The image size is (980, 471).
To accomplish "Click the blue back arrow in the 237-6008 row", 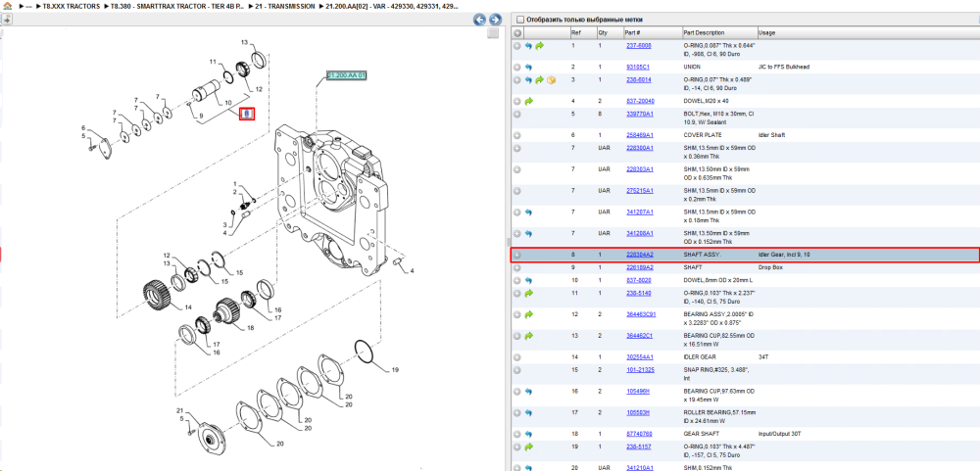I will [x=528, y=46].
